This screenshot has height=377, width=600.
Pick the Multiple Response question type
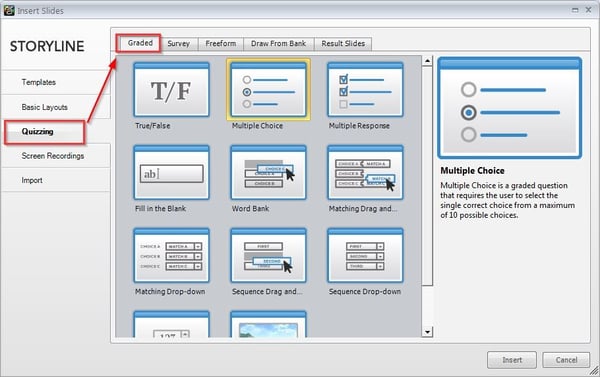[365, 90]
